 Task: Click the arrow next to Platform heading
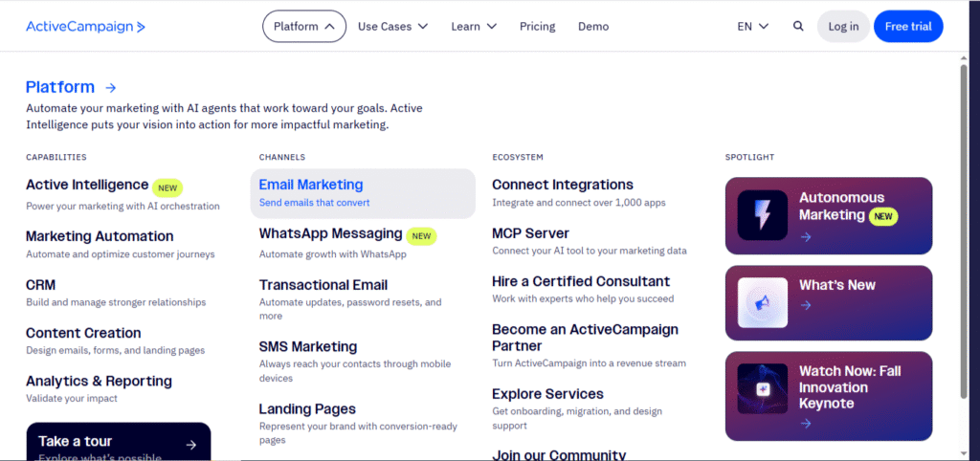click(x=111, y=87)
